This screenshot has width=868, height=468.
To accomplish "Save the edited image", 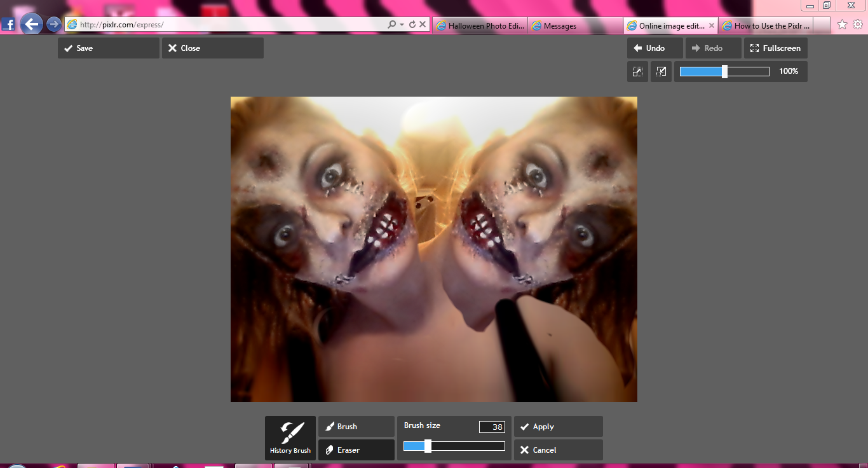I will [x=109, y=48].
